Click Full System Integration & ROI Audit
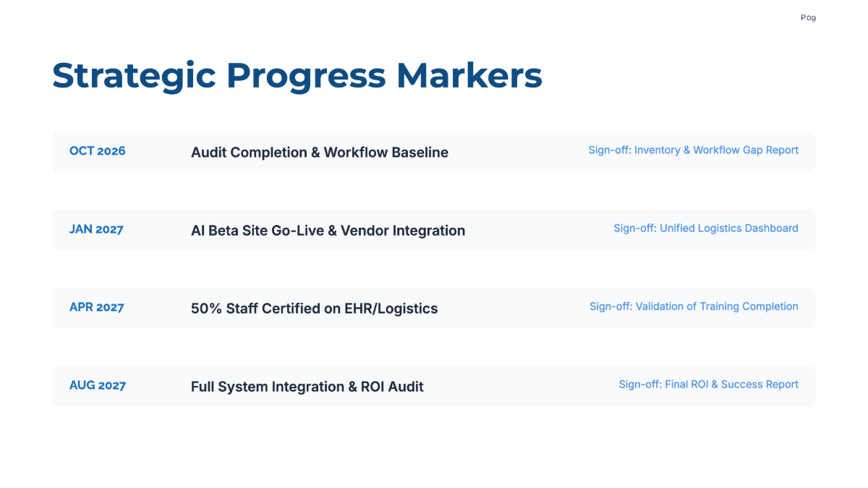The image size is (868, 488). pyautogui.click(x=307, y=387)
